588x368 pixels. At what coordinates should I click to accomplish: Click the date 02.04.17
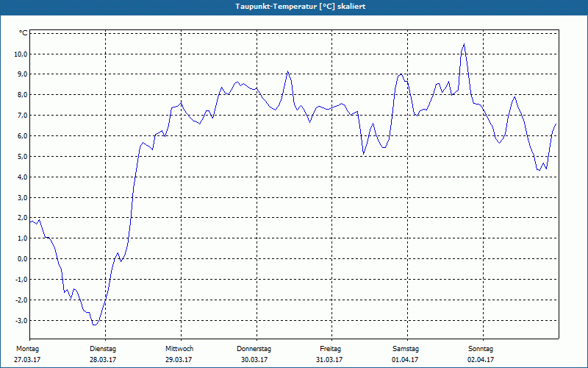(x=481, y=360)
